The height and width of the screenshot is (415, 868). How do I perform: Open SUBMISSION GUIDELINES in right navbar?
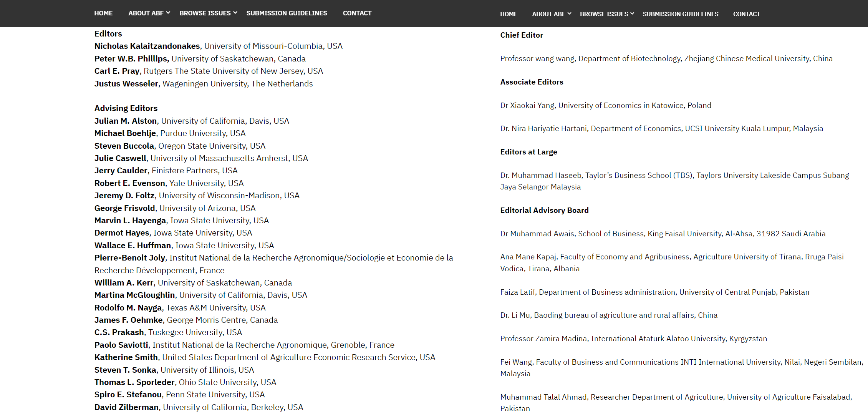click(x=680, y=14)
